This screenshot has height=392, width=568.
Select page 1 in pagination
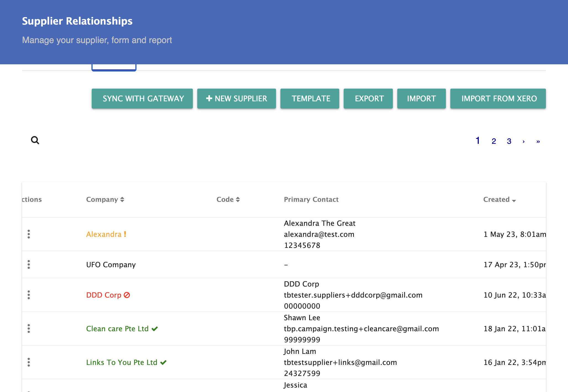pyautogui.click(x=478, y=141)
